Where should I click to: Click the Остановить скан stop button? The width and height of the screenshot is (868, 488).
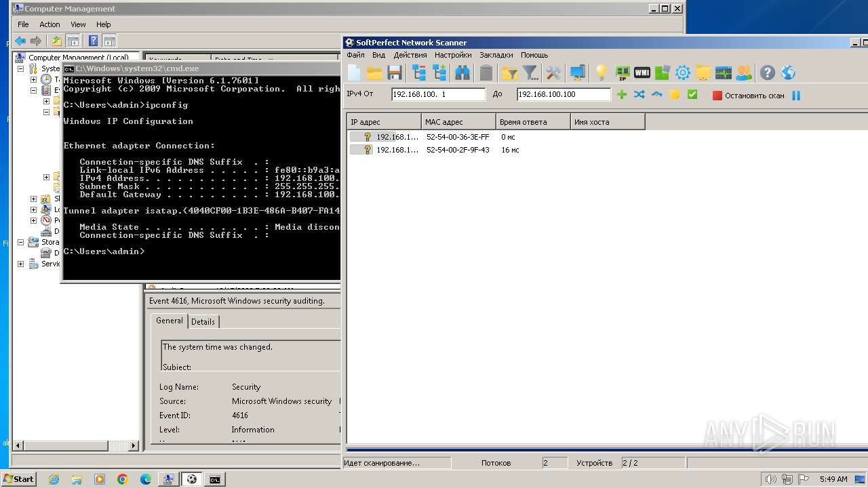click(748, 96)
